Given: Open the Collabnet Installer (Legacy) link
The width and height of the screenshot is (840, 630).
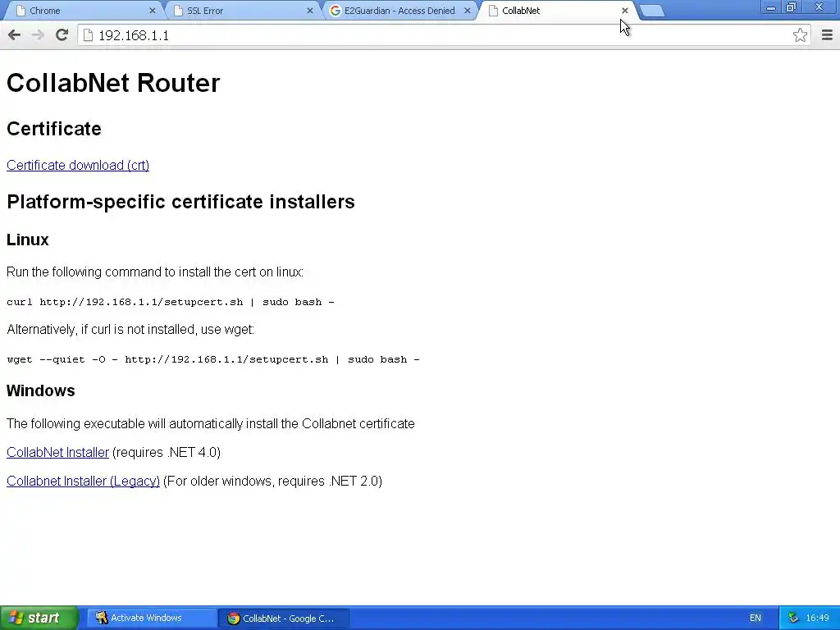Looking at the screenshot, I should point(83,481).
